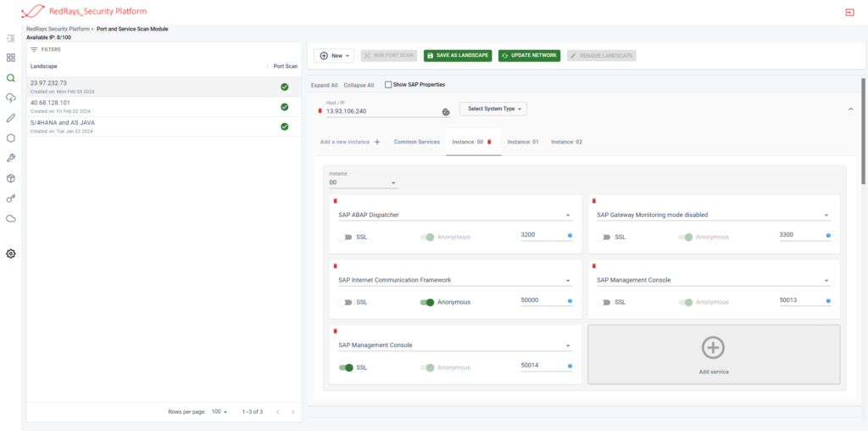Open SAP Internet Communication Framework dropdown
Image resolution: width=868 pixels, height=431 pixels.
coord(455,280)
